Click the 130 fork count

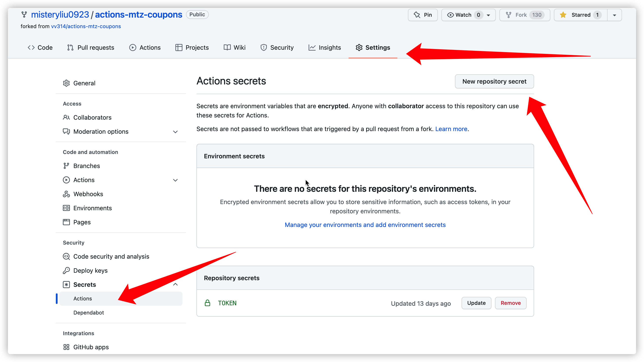coord(537,15)
